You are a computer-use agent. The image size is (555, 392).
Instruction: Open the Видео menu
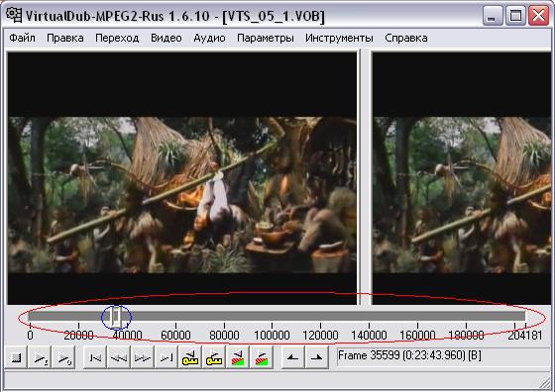click(166, 38)
